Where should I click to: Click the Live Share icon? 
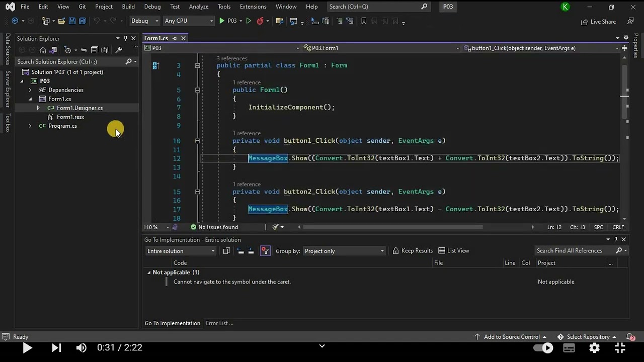[x=599, y=22]
